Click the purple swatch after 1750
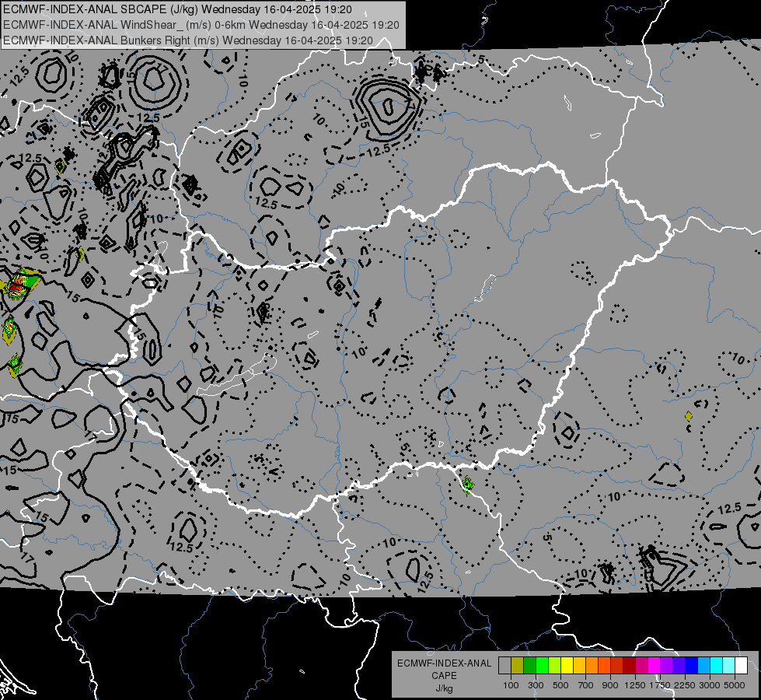 pos(666,666)
